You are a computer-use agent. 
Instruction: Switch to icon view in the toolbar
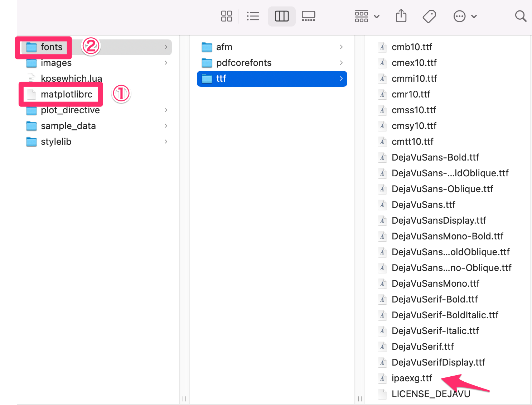(x=226, y=16)
